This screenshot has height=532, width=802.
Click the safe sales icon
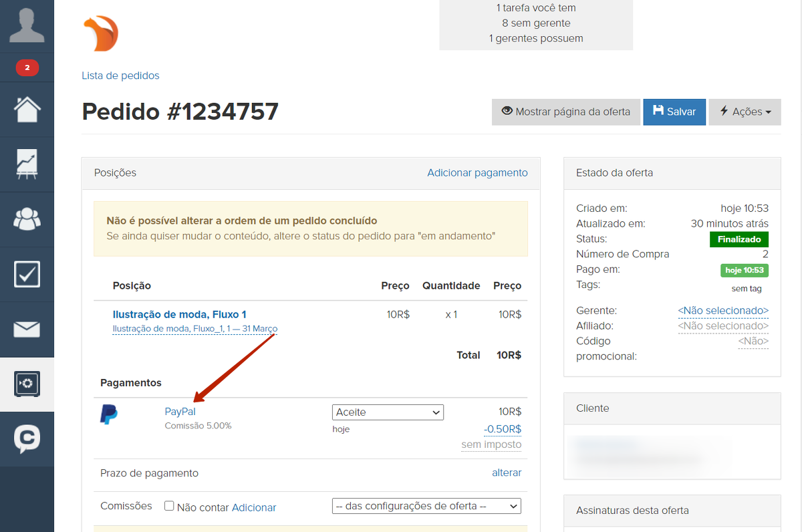point(27,384)
